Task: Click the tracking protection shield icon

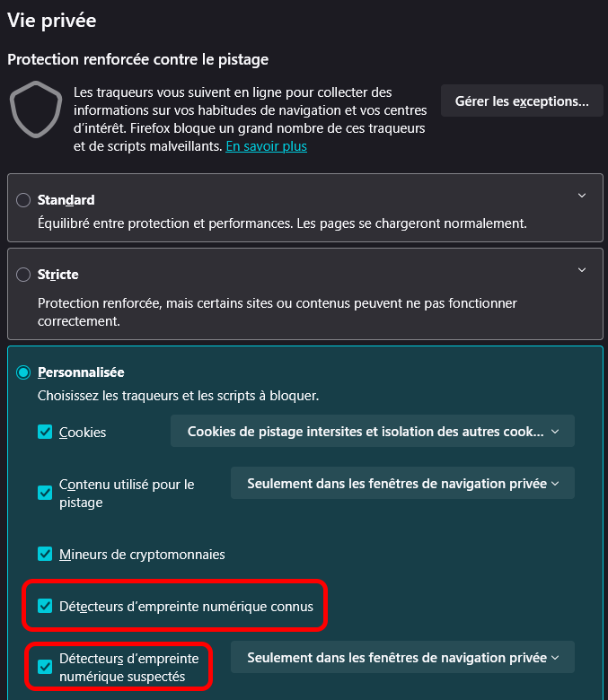Action: tap(36, 109)
